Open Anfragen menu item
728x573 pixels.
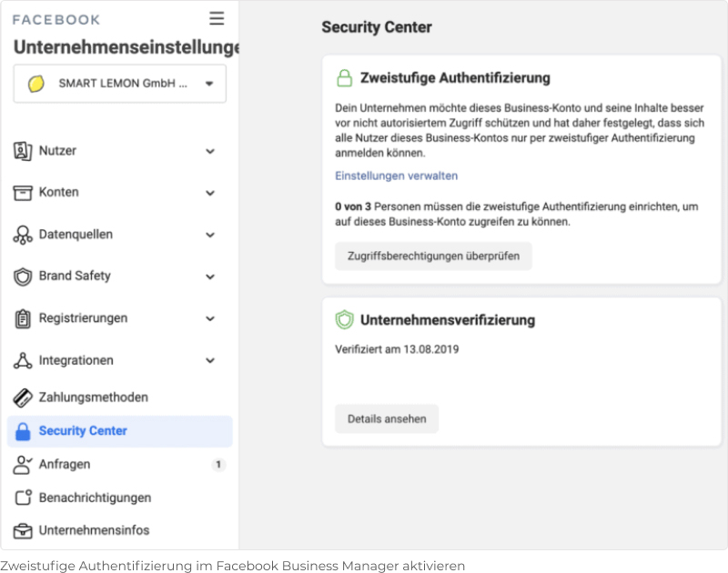point(120,465)
